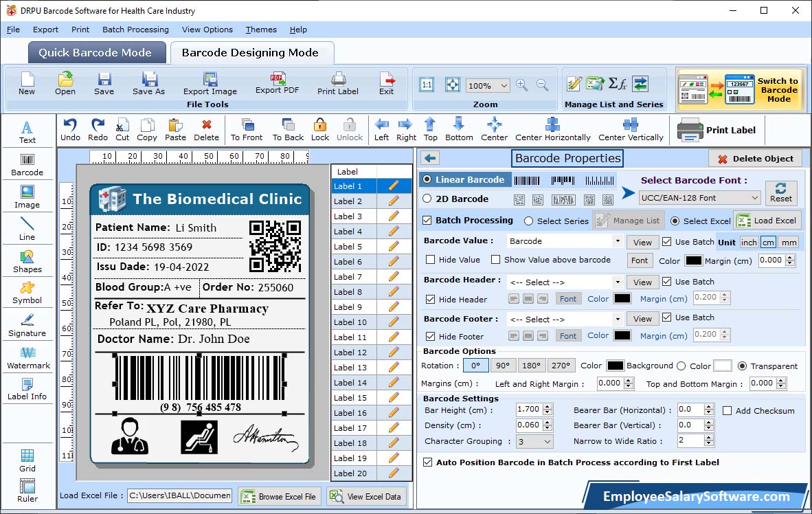Image resolution: width=812 pixels, height=514 pixels.
Task: Click the View Excel Data button
Action: (x=367, y=496)
